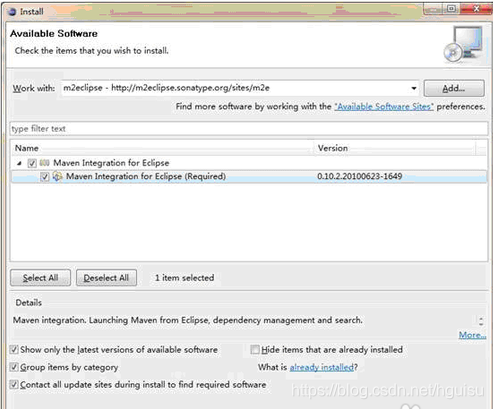Image resolution: width=493 pixels, height=409 pixels.
Task: Select the Maven Integration for Eclipse (Required) row
Action: 249,176
